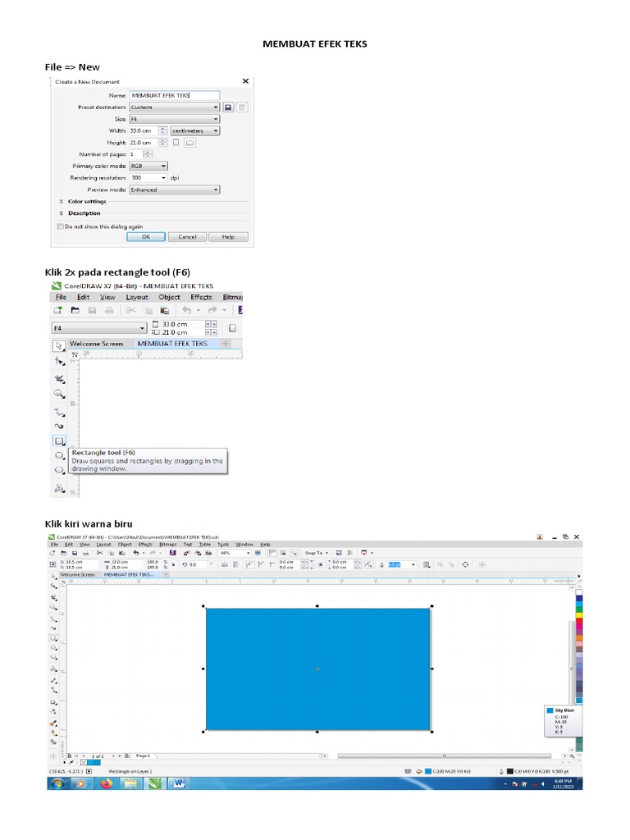Click the green swatch in the color palette
The image size is (630, 840).
(579, 609)
